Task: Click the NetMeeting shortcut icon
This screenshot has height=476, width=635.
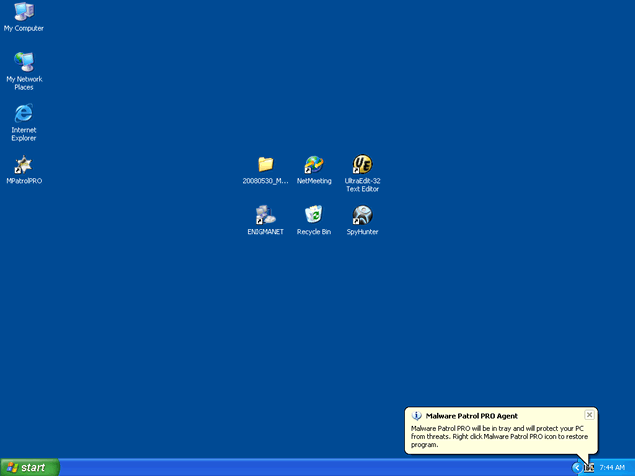Action: [x=314, y=165]
